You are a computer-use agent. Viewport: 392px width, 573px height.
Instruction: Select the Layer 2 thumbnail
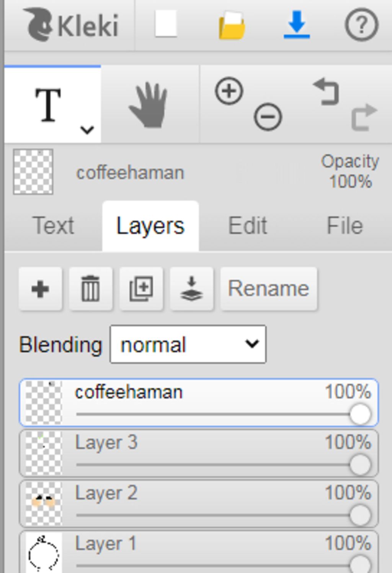pyautogui.click(x=43, y=503)
